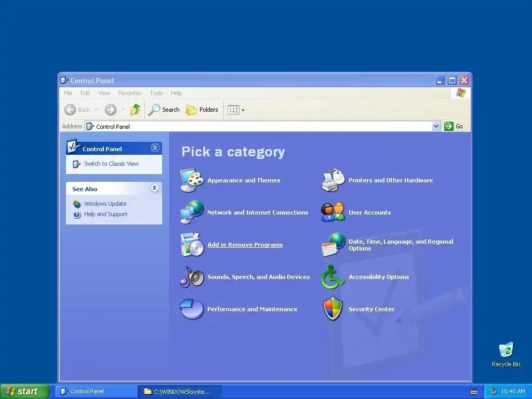Image resolution: width=532 pixels, height=399 pixels.
Task: Open the Tools menu
Action: (156, 93)
